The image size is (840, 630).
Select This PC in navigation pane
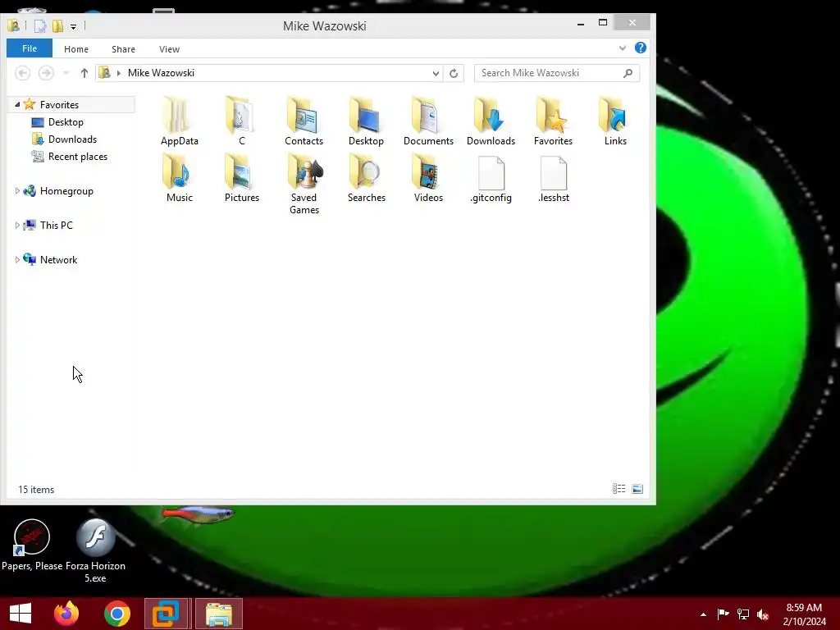56,225
